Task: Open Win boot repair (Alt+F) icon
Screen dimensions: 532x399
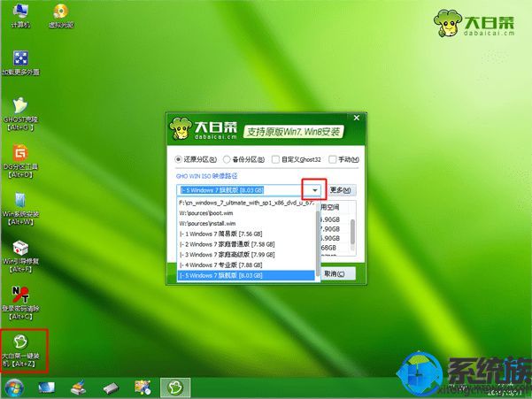Action: click(x=20, y=257)
